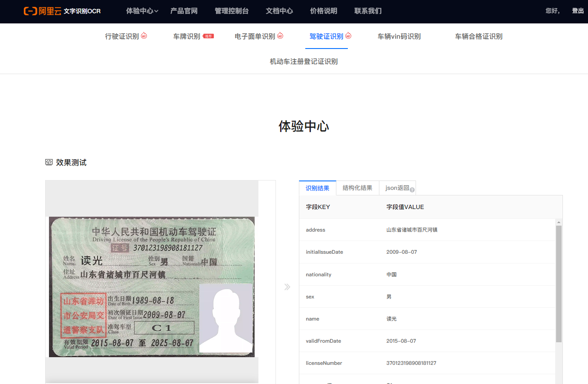
Task: Click the value 2009-08-07
Action: click(x=402, y=252)
